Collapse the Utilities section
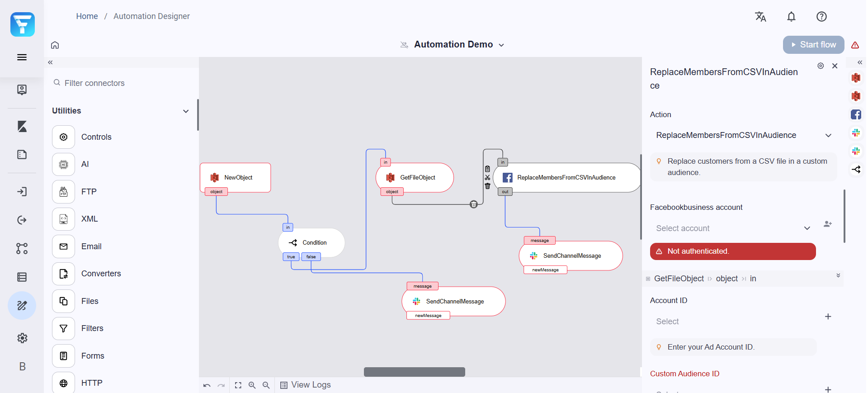The width and height of the screenshot is (868, 393). (185, 111)
